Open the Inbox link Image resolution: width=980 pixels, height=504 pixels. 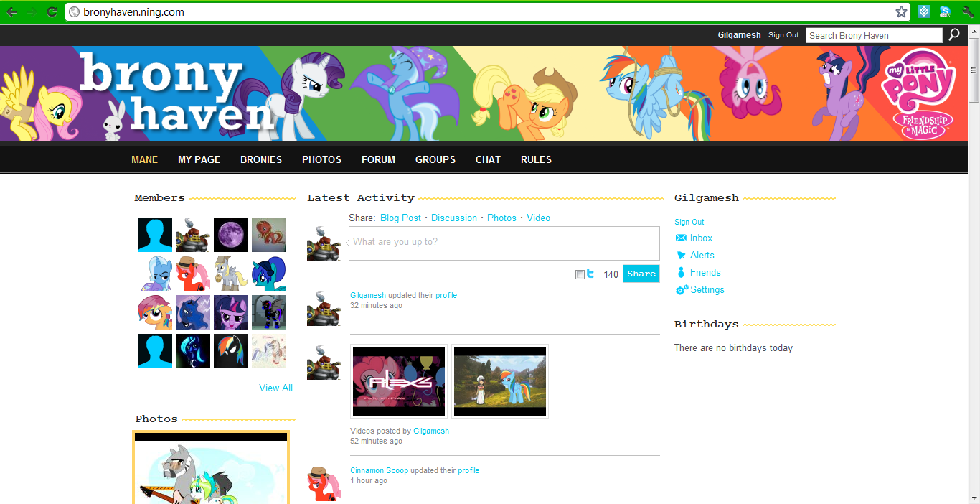[701, 238]
